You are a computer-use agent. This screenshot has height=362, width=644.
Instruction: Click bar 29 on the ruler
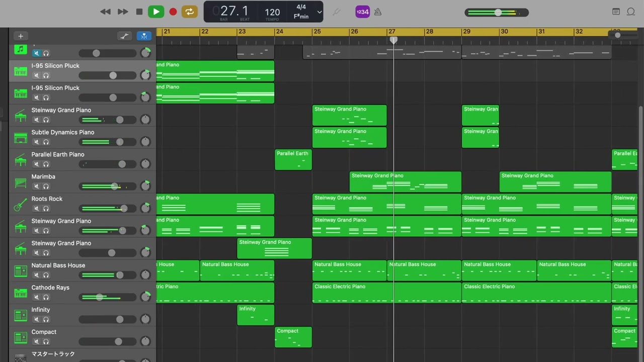point(467,32)
